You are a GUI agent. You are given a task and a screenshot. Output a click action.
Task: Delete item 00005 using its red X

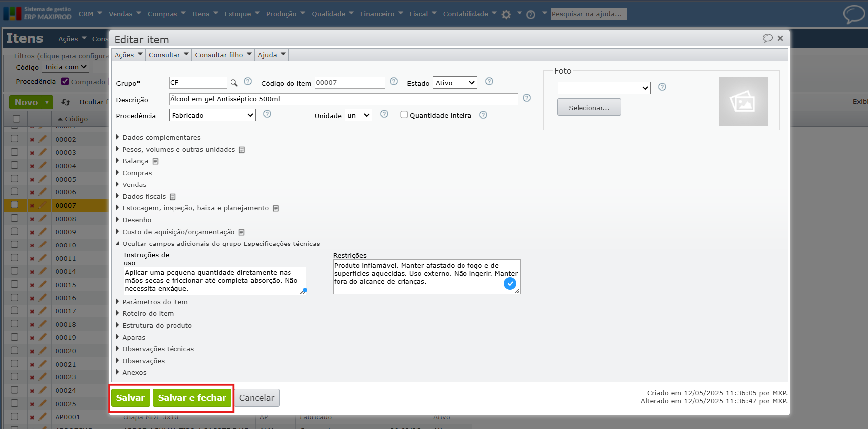32,180
